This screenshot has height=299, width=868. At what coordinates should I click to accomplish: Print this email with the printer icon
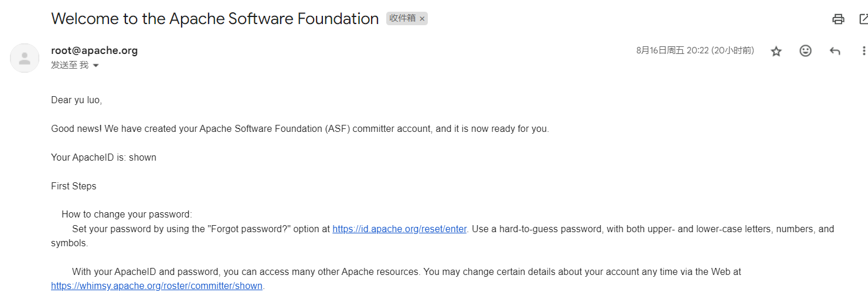click(838, 19)
